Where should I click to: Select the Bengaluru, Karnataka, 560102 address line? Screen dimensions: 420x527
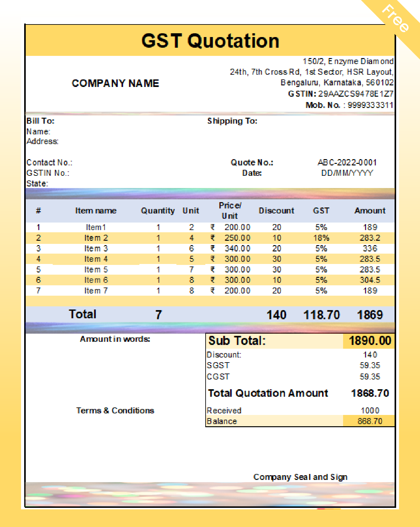tap(337, 83)
